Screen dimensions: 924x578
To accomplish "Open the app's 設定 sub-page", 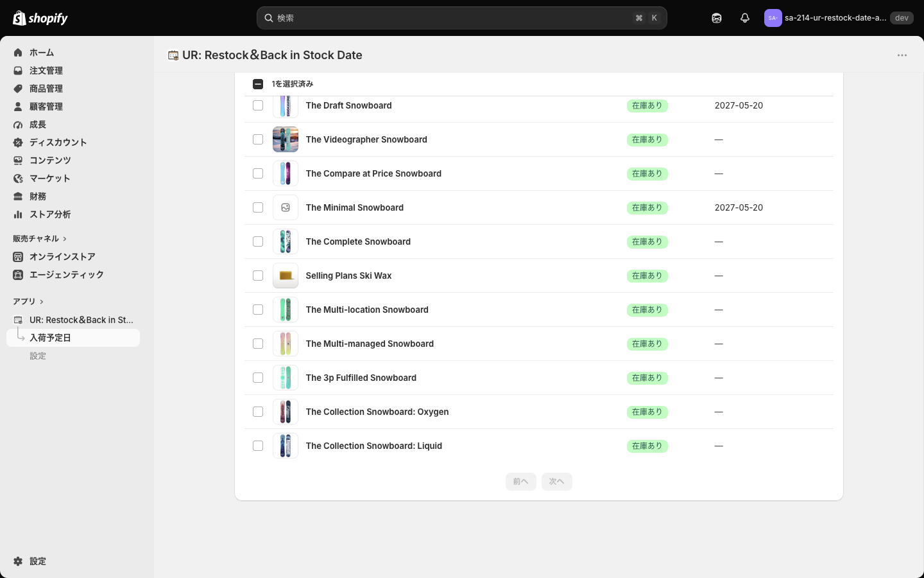I will [38, 356].
